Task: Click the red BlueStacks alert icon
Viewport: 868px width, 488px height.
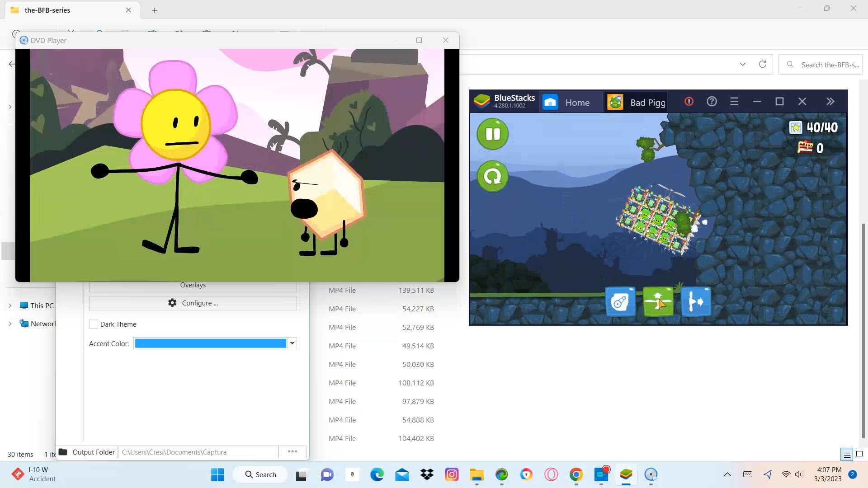Action: click(689, 102)
